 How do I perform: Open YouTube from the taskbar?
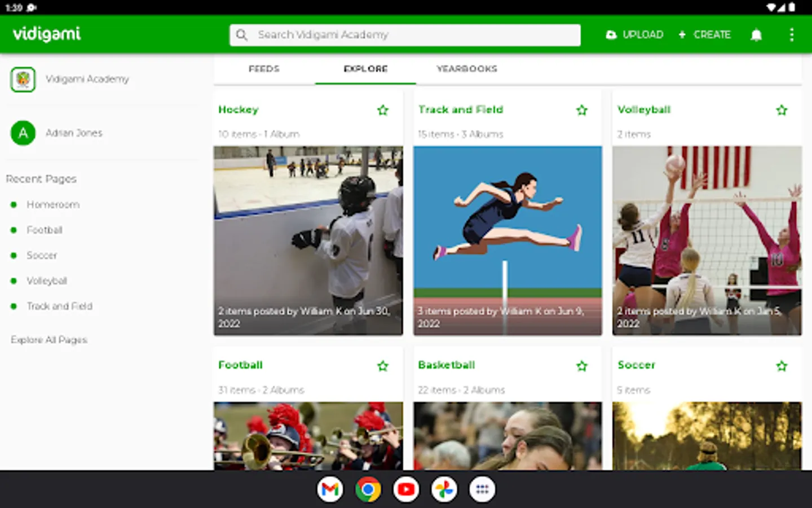click(x=406, y=489)
